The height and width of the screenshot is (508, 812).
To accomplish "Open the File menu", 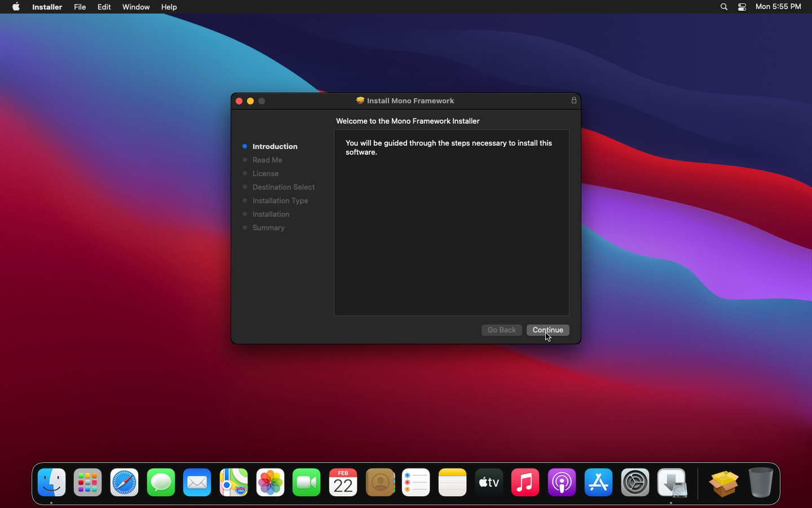I will 80,7.
